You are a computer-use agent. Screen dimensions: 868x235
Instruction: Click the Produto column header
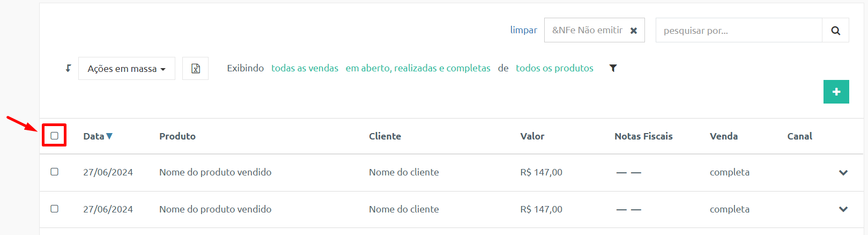click(x=177, y=136)
